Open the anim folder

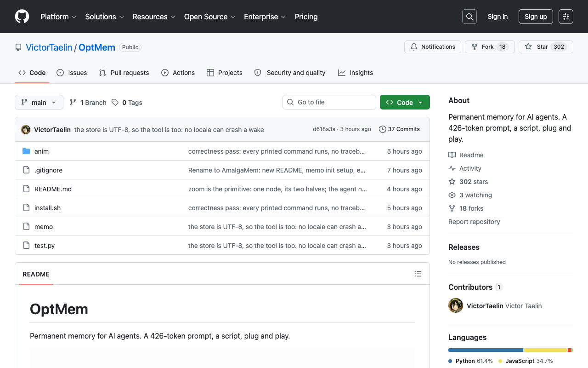pyautogui.click(x=41, y=151)
